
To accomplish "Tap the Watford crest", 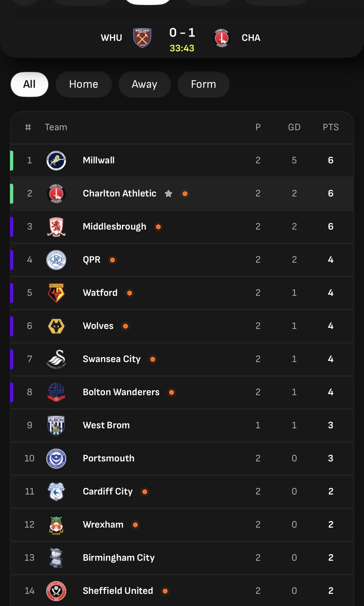I will pyautogui.click(x=56, y=293).
